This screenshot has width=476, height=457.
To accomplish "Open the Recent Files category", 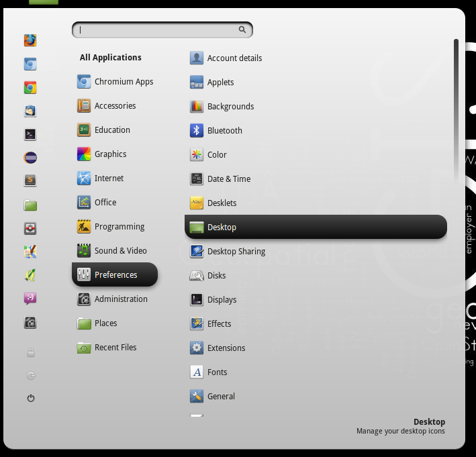I will point(115,347).
